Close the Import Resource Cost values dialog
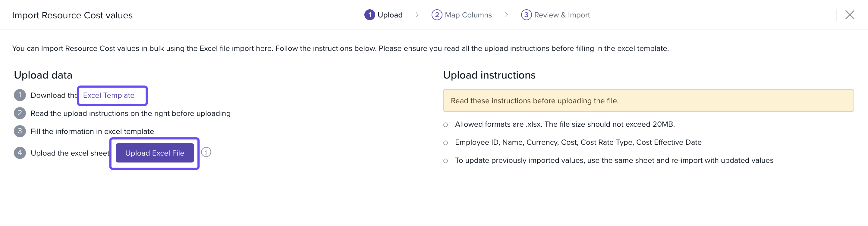868x226 pixels. pos(850,15)
